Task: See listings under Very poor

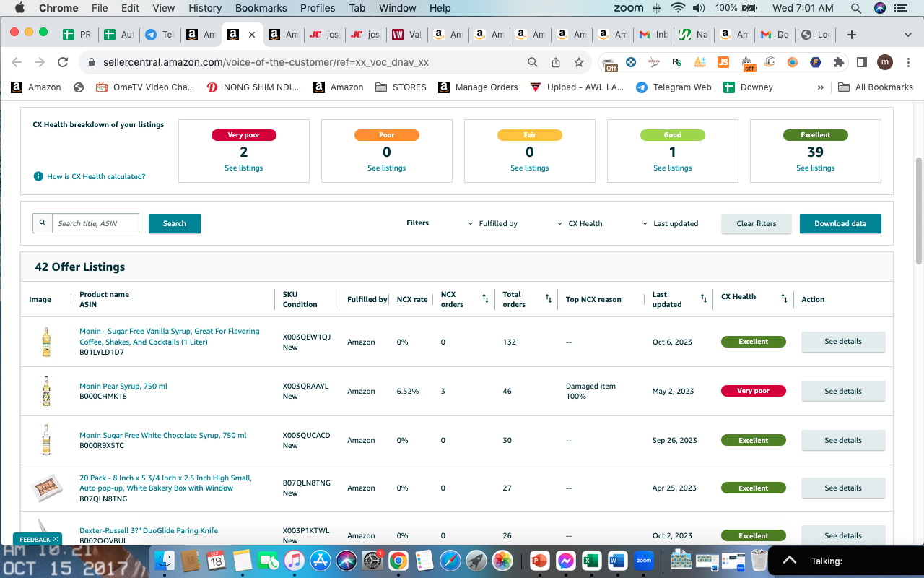Action: (244, 168)
